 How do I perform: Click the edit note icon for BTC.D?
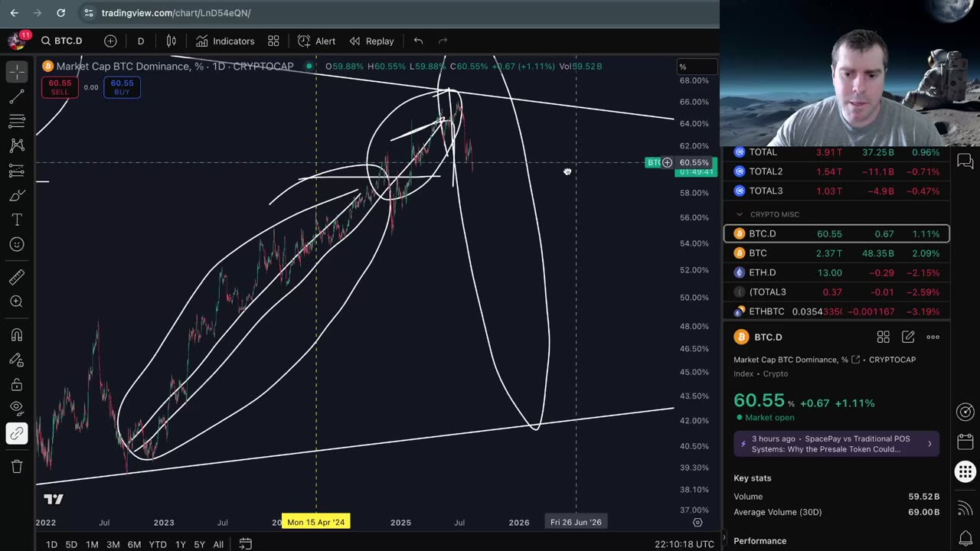908,337
